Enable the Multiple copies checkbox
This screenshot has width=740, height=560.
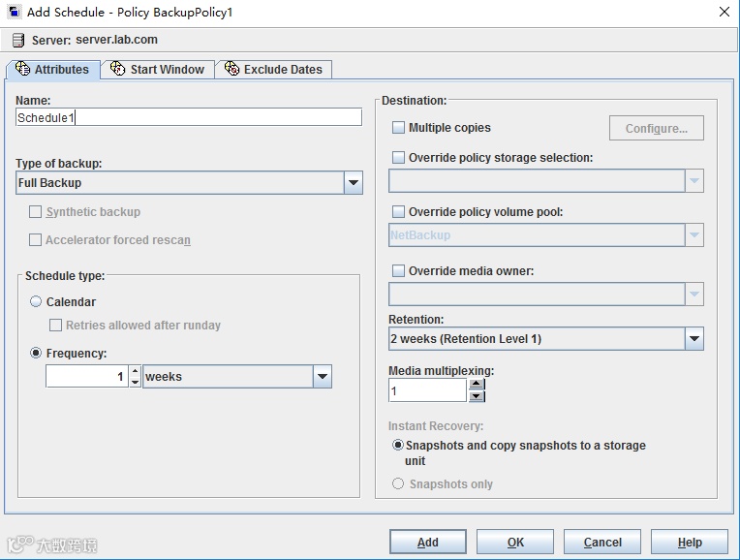coord(398,128)
